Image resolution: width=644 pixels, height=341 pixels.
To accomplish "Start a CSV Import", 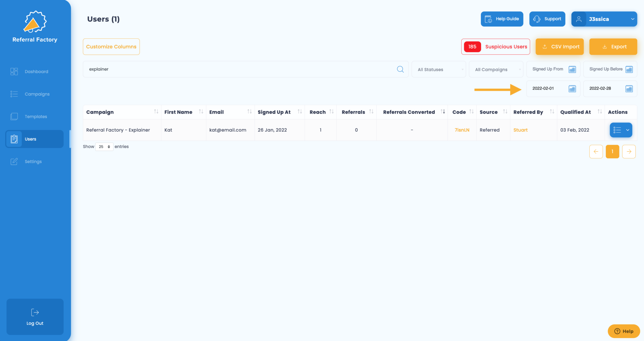I will click(560, 47).
